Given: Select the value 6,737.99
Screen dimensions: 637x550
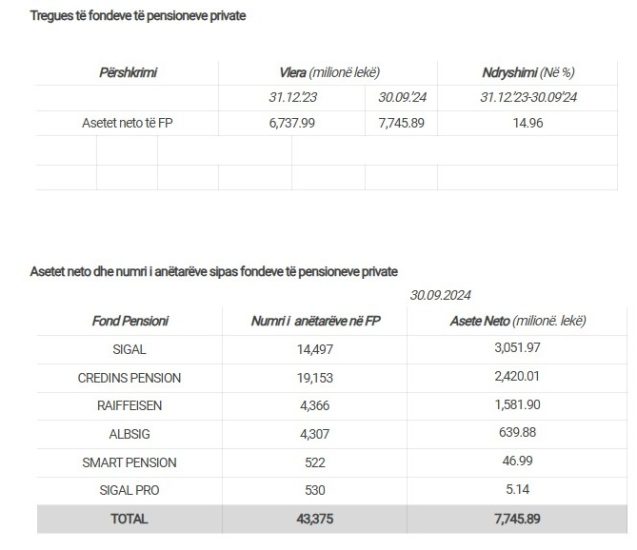Looking at the screenshot, I should (293, 124).
